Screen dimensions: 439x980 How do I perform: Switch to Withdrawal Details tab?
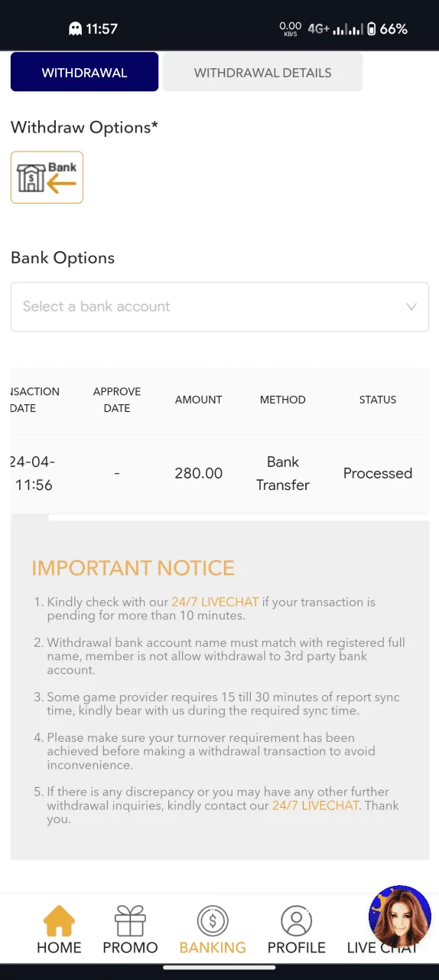click(x=262, y=73)
